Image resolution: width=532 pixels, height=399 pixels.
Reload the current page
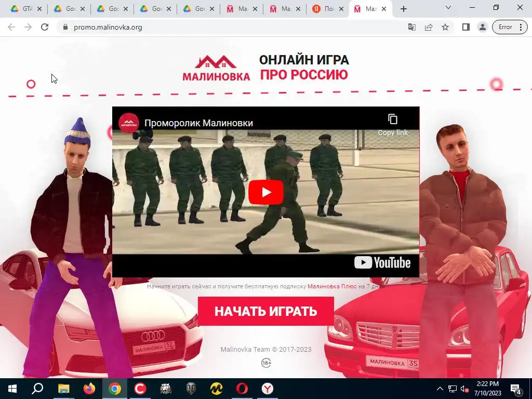pyautogui.click(x=45, y=27)
